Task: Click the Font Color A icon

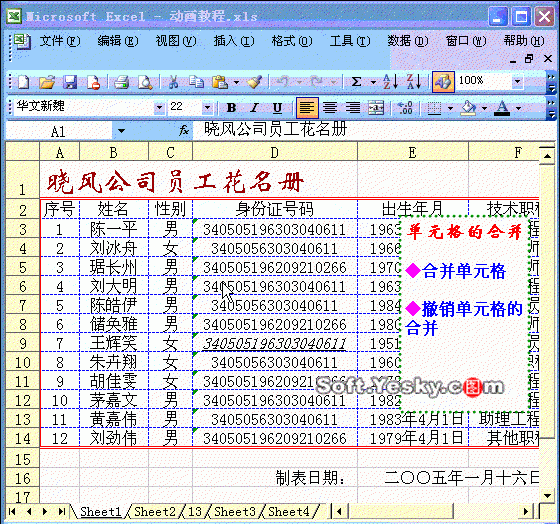Action: click(502, 108)
